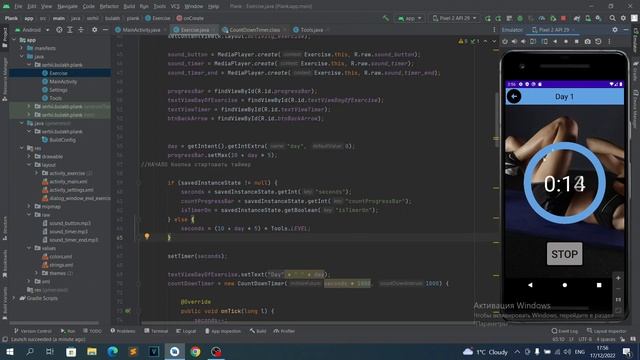Expand Gradle Scripts node
640x360 pixels.
click(x=15, y=298)
